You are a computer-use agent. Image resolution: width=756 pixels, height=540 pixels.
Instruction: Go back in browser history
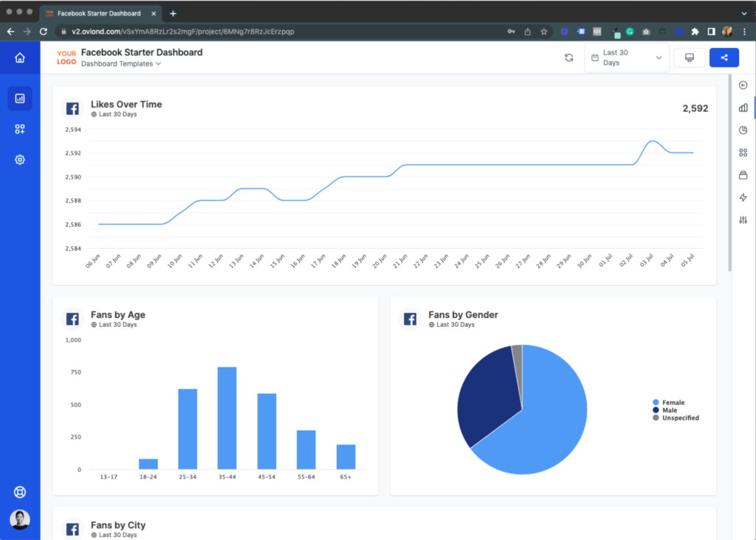10,32
